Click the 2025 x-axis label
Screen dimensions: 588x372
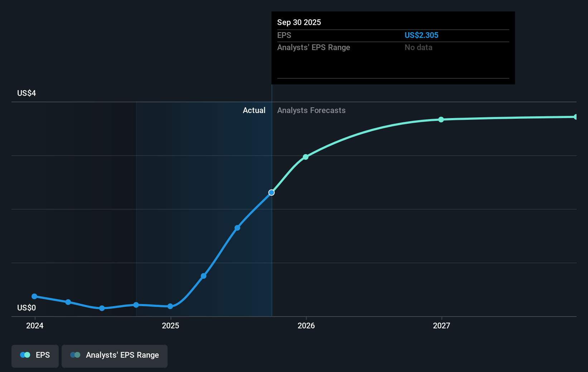pyautogui.click(x=170, y=325)
